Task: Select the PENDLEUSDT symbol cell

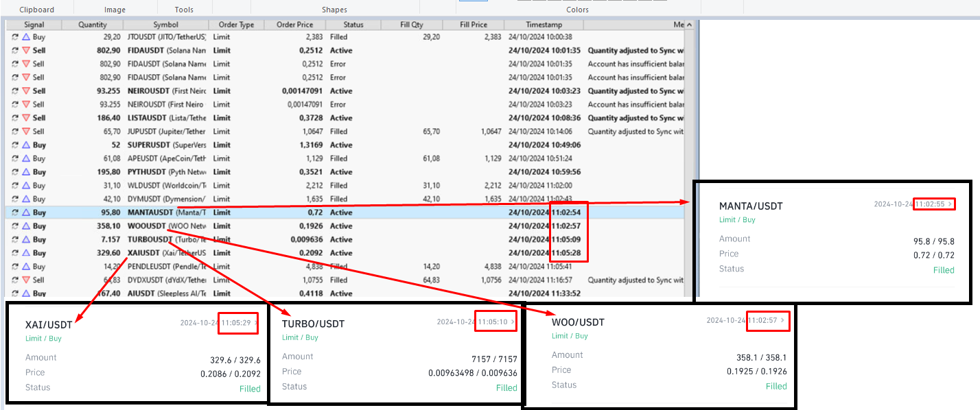Action: pyautogui.click(x=167, y=267)
